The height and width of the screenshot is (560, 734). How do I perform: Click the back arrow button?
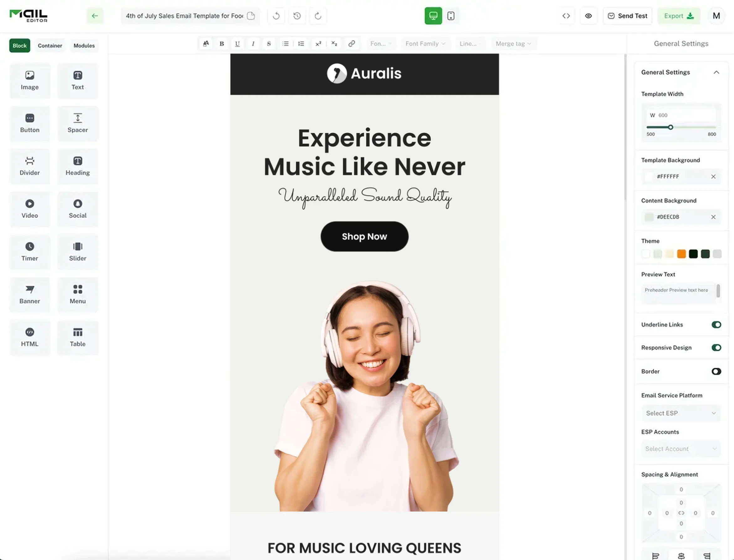(95, 16)
